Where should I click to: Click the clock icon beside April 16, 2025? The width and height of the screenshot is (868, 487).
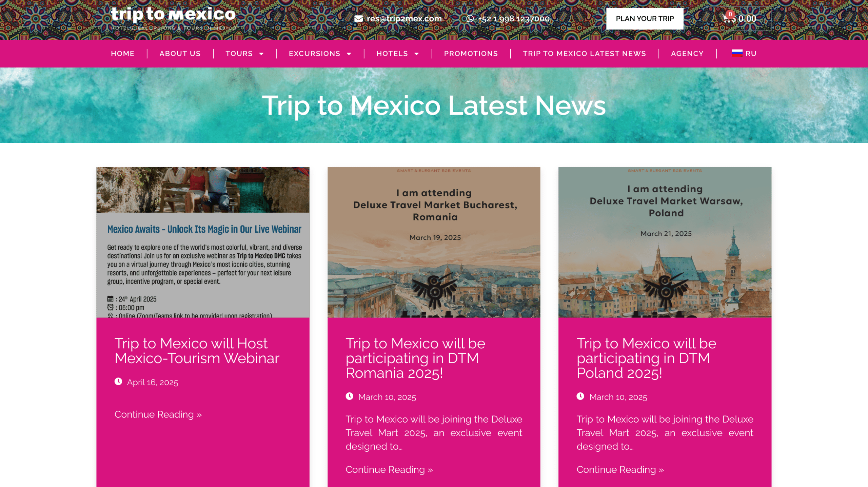pos(118,382)
